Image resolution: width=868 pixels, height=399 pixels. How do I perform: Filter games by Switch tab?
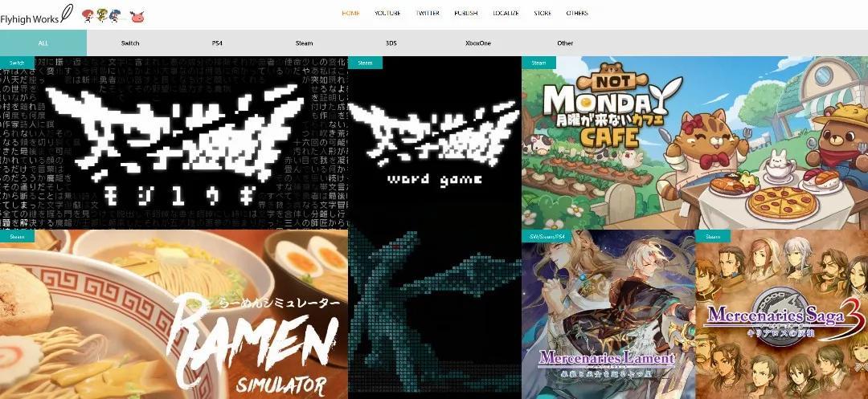coord(130,43)
